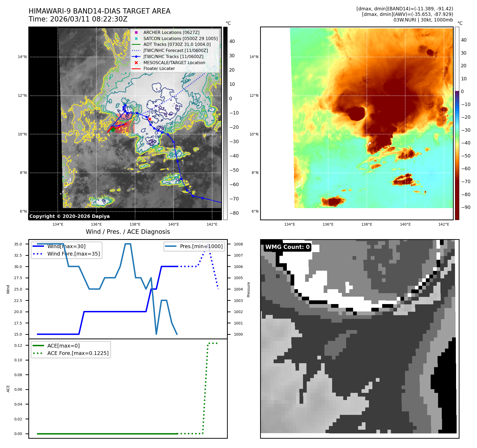Click the JTWC/NHC Tracks legend line marker
The image size is (477, 448).
(x=136, y=56)
